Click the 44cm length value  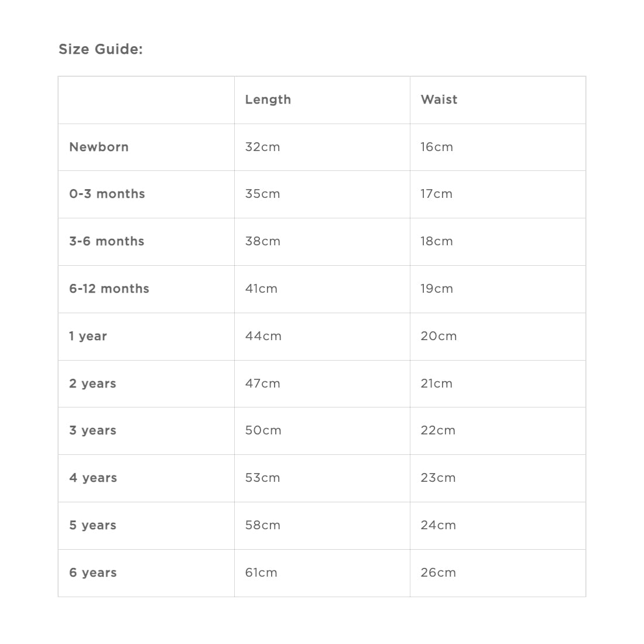[x=263, y=337]
